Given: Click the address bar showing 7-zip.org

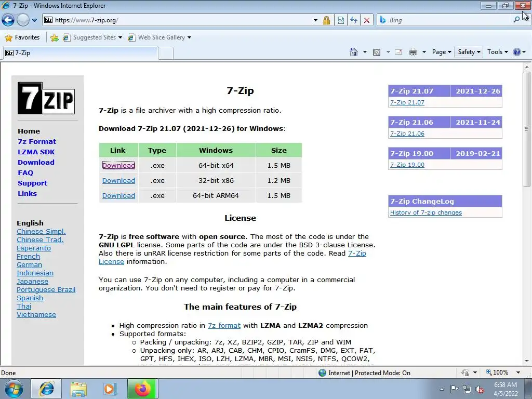Looking at the screenshot, I should tap(177, 20).
